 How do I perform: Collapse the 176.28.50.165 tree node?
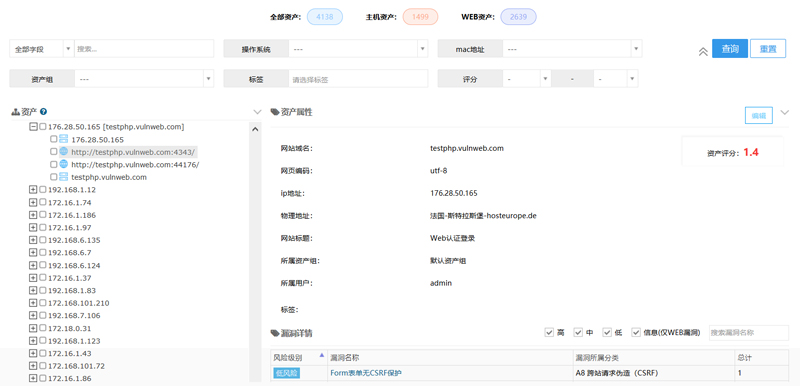click(x=33, y=126)
